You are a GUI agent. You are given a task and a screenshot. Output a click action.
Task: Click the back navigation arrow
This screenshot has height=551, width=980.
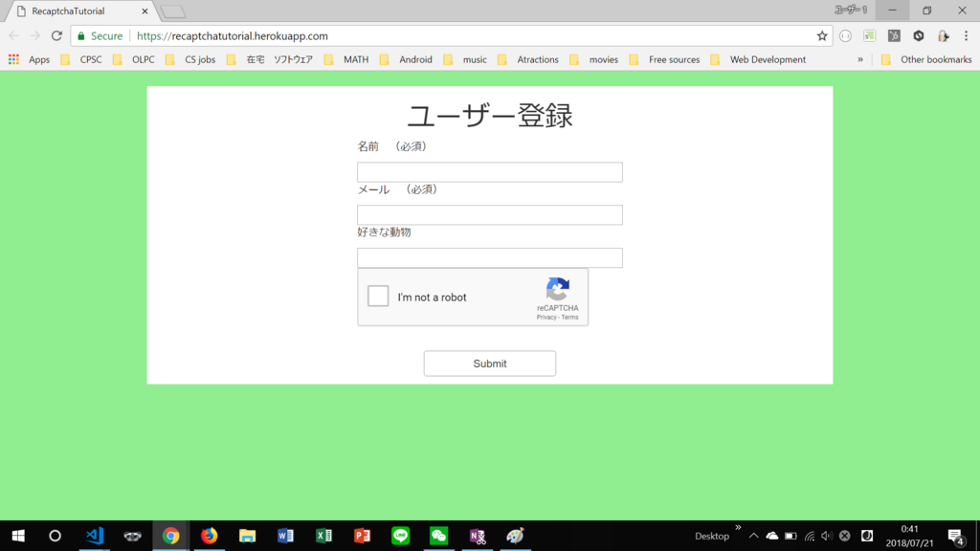13,35
